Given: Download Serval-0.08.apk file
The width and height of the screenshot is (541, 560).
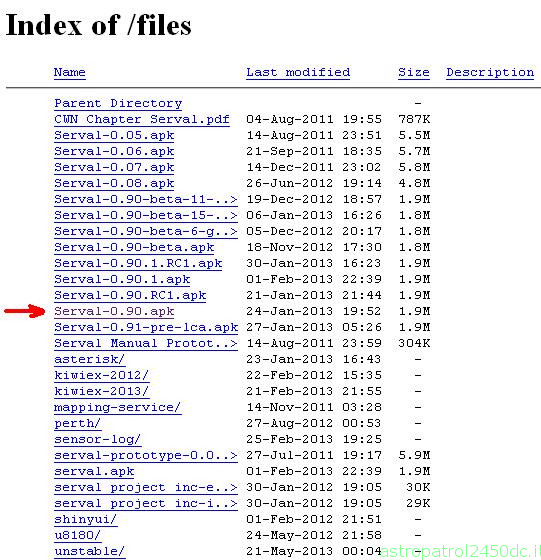Looking at the screenshot, I should pos(114,183).
